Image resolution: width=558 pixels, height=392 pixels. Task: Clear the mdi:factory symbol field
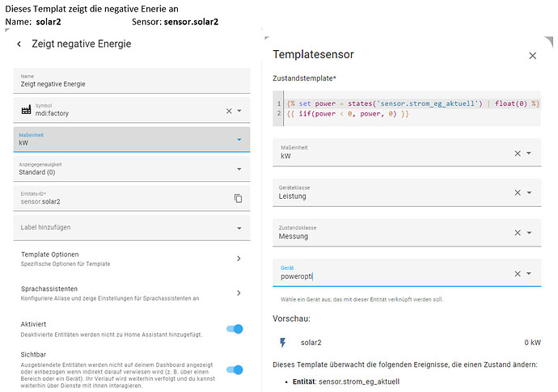(x=229, y=111)
